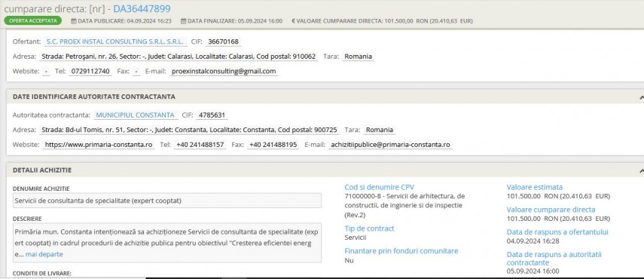Select bidder response date 04.09.2024 16:28
The image size is (644, 279).
(x=533, y=241)
